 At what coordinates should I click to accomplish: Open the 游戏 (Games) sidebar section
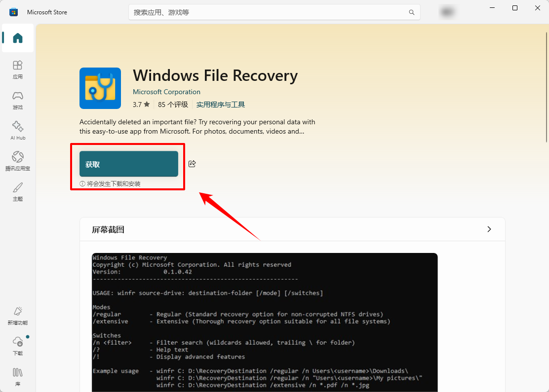17,101
